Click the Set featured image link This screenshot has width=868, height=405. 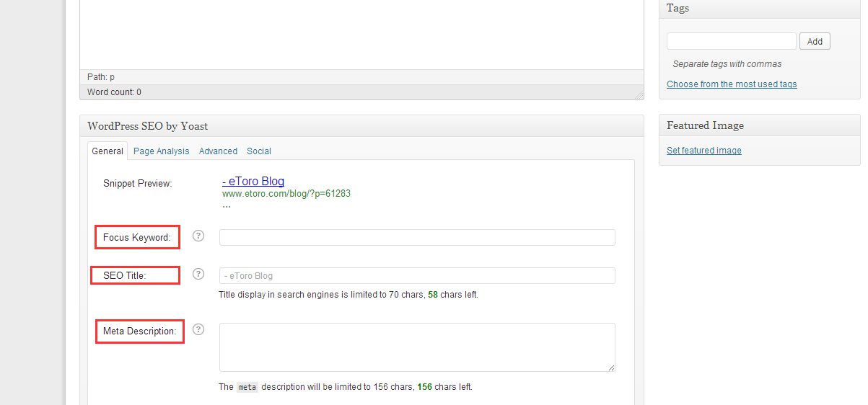coord(704,151)
